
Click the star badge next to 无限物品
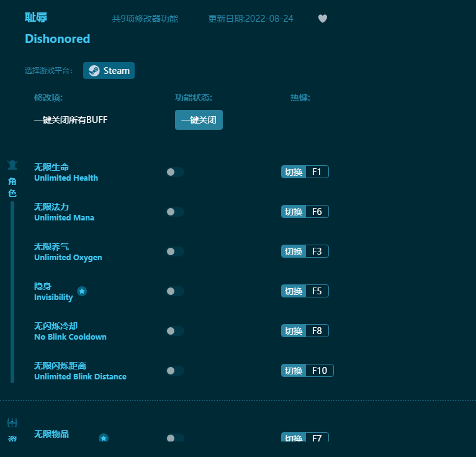pos(104,438)
